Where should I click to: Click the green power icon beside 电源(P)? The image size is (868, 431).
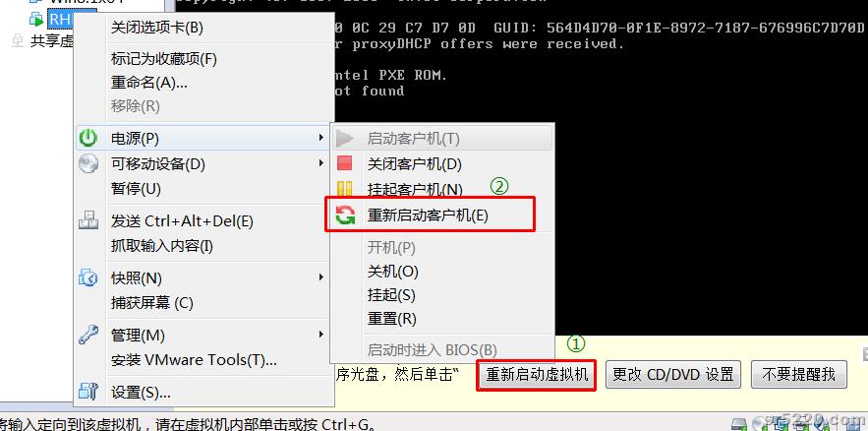coord(88,138)
